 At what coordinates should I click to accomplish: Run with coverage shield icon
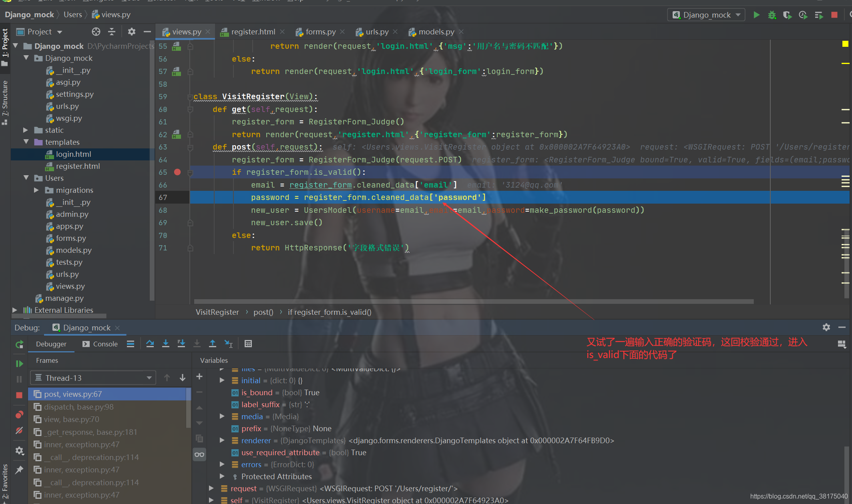tap(787, 15)
